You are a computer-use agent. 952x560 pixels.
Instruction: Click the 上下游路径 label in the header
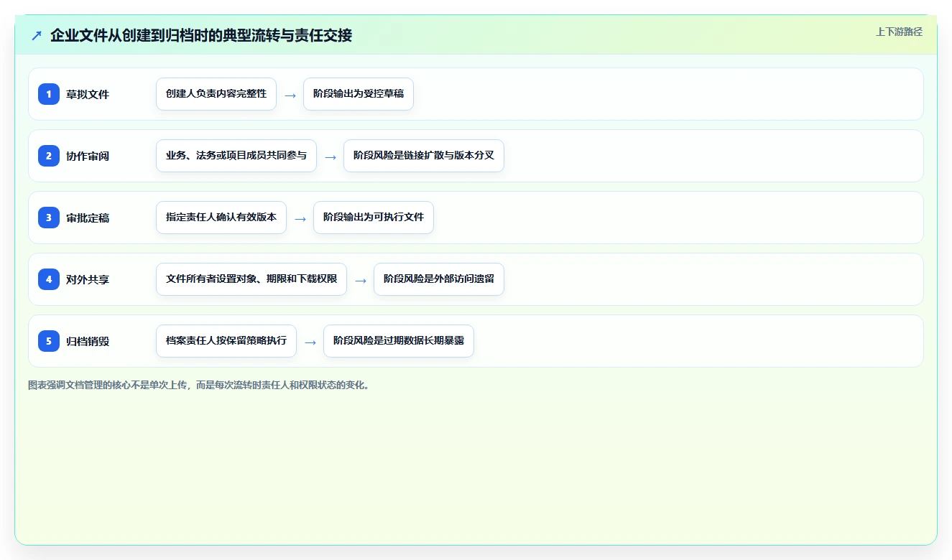tap(899, 32)
